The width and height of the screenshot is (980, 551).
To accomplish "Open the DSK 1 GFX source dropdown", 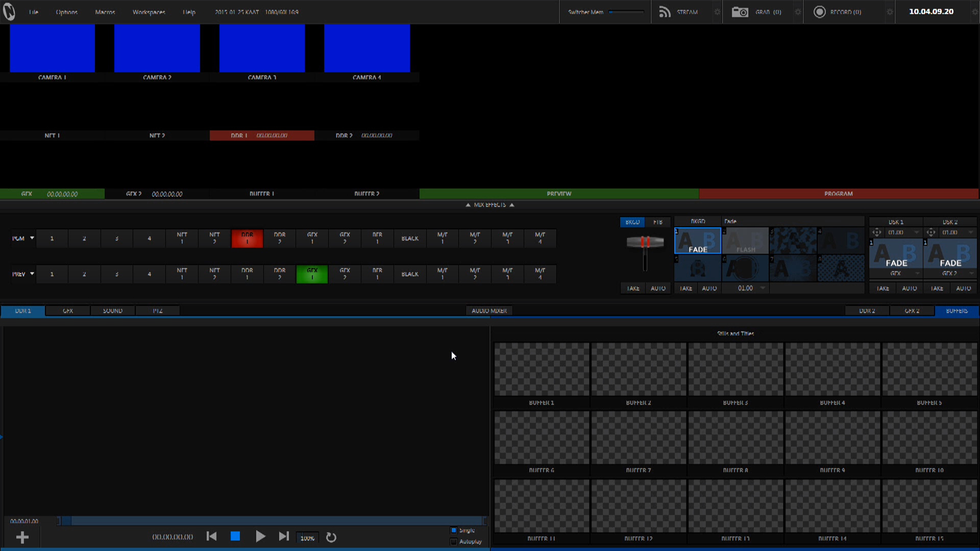I will point(917,274).
